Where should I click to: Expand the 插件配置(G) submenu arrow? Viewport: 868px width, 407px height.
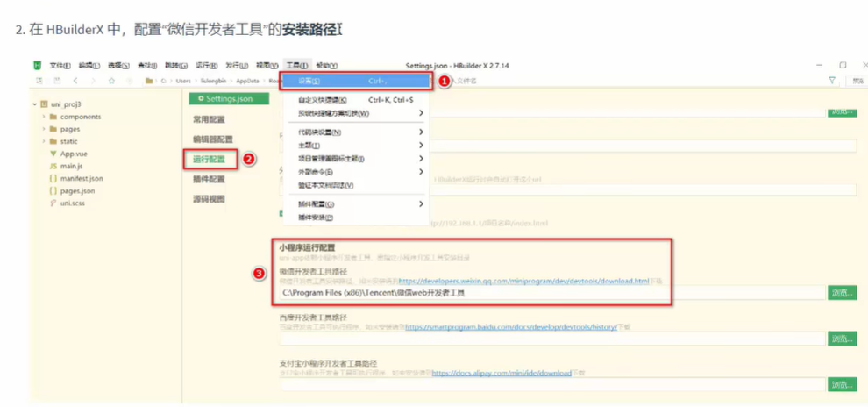coord(421,203)
